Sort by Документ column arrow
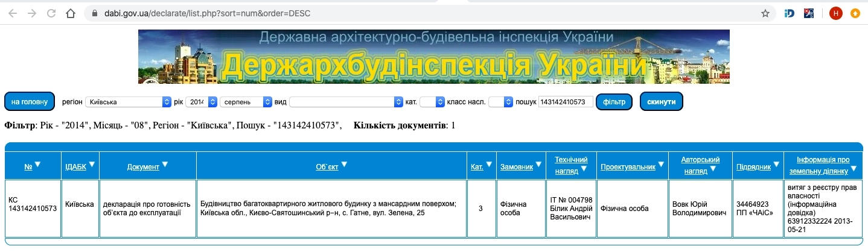Viewport: 868px width, 252px height. coord(165,165)
